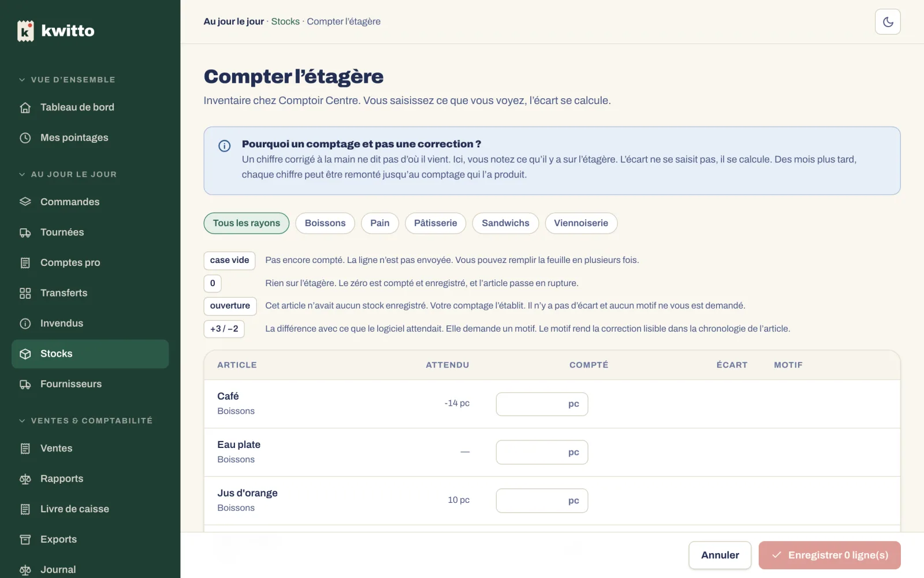Viewport: 924px width, 578px height.
Task: Click the '0' legend badge
Action: tap(213, 283)
